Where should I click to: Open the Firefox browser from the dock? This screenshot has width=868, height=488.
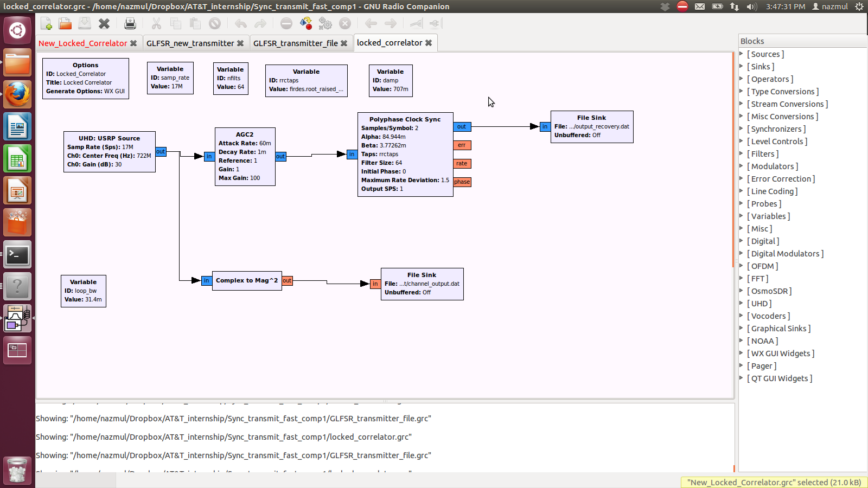coord(17,94)
